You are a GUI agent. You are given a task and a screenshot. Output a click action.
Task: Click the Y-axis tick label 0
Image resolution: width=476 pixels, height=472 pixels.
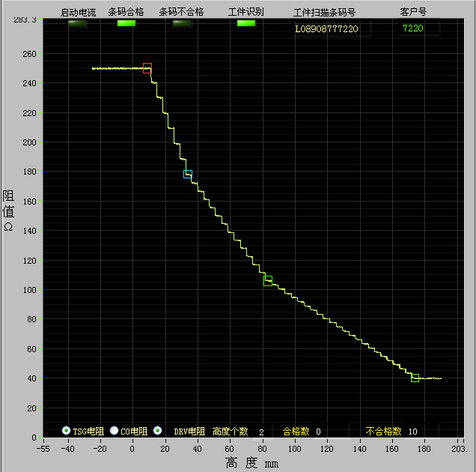pyautogui.click(x=34, y=438)
